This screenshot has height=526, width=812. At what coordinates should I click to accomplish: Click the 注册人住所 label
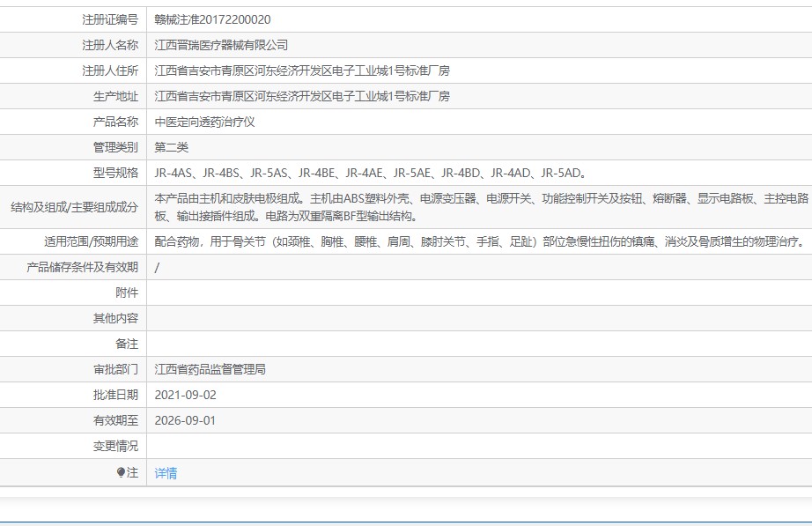(110, 70)
